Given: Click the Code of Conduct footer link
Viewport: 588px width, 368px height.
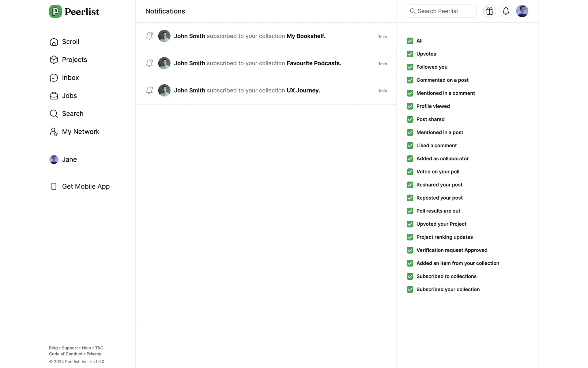Looking at the screenshot, I should pos(66,354).
